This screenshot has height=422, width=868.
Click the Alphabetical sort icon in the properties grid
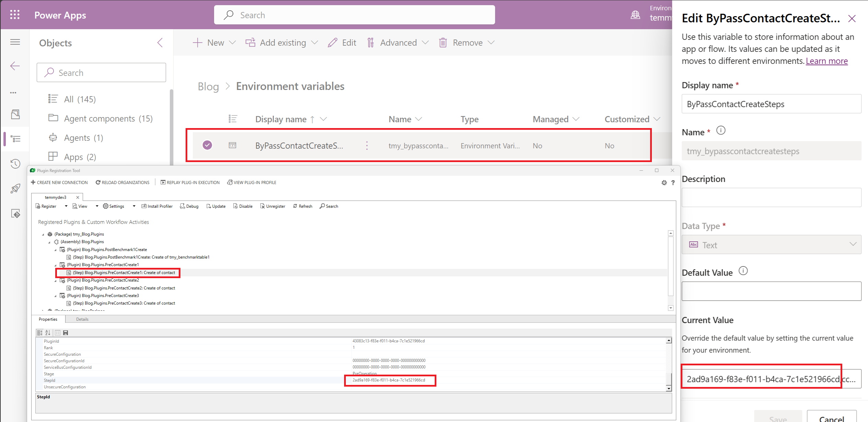[48, 333]
